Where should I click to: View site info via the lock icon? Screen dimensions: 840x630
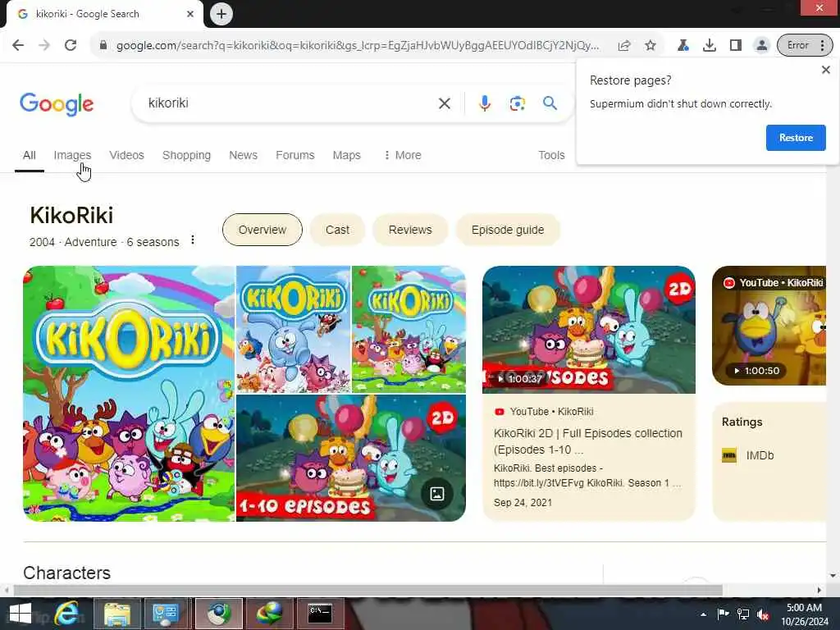[x=103, y=46]
